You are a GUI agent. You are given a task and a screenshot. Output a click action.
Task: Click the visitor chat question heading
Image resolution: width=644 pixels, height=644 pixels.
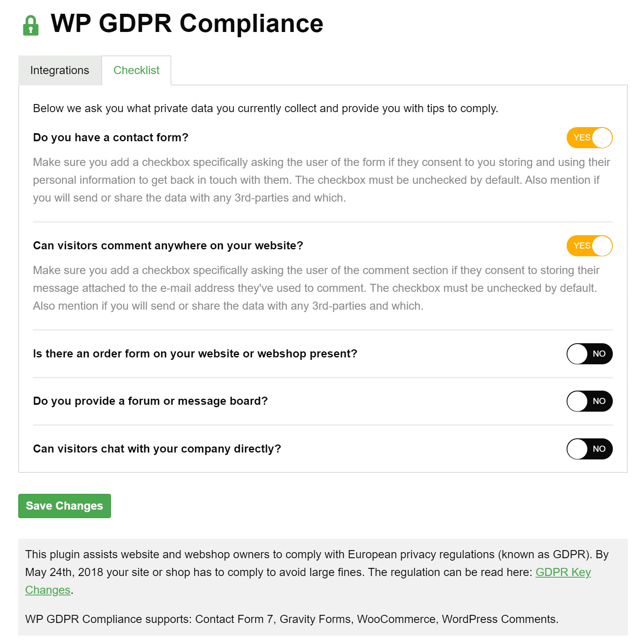[x=157, y=448]
